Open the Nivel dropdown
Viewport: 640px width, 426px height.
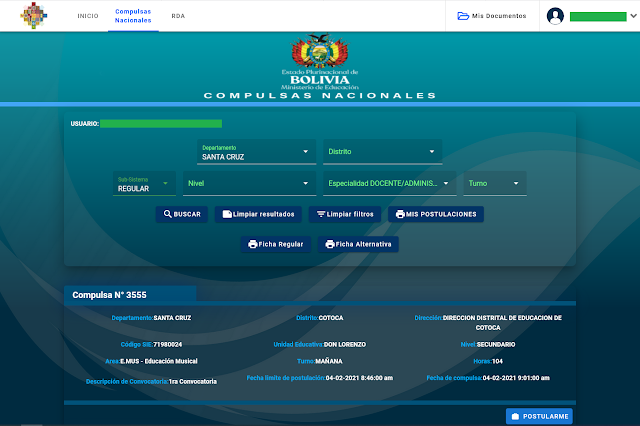tap(249, 184)
